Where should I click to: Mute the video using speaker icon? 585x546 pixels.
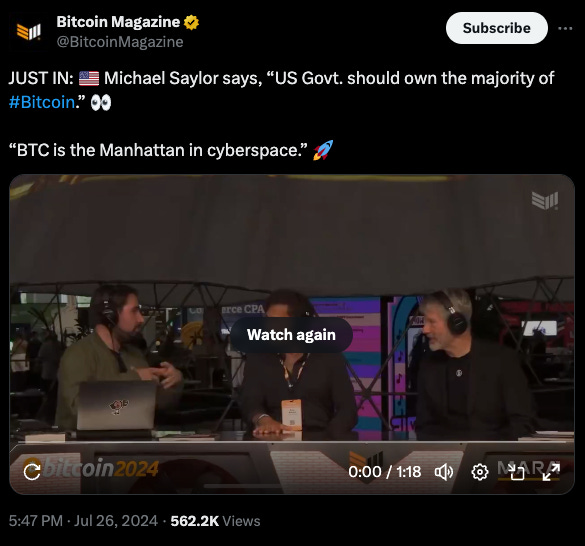coord(444,472)
